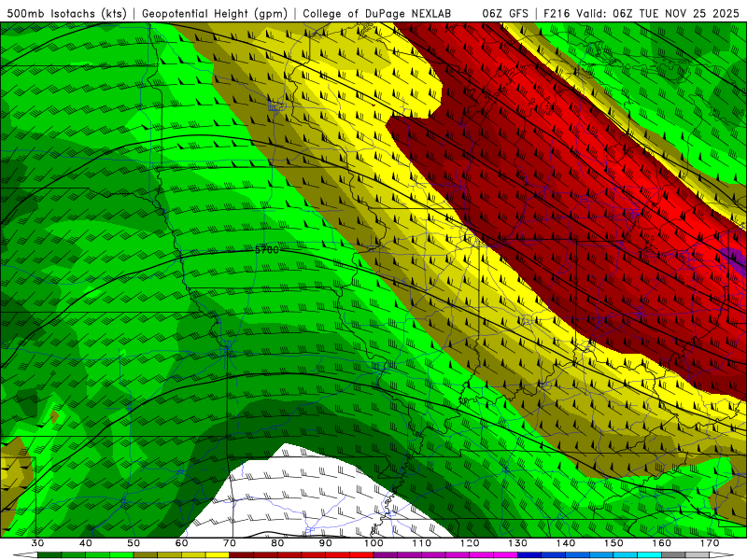Pick the bright red swatch just before 100
Screen dimensions: 747x560
click(x=361, y=555)
